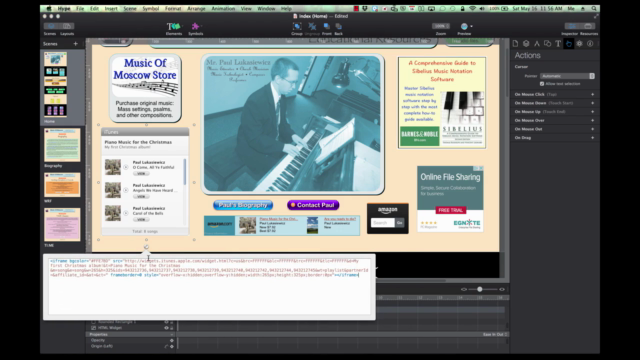The width and height of the screenshot is (640, 360).
Task: Open the Metrics inspector tab icon
Action: (537, 44)
